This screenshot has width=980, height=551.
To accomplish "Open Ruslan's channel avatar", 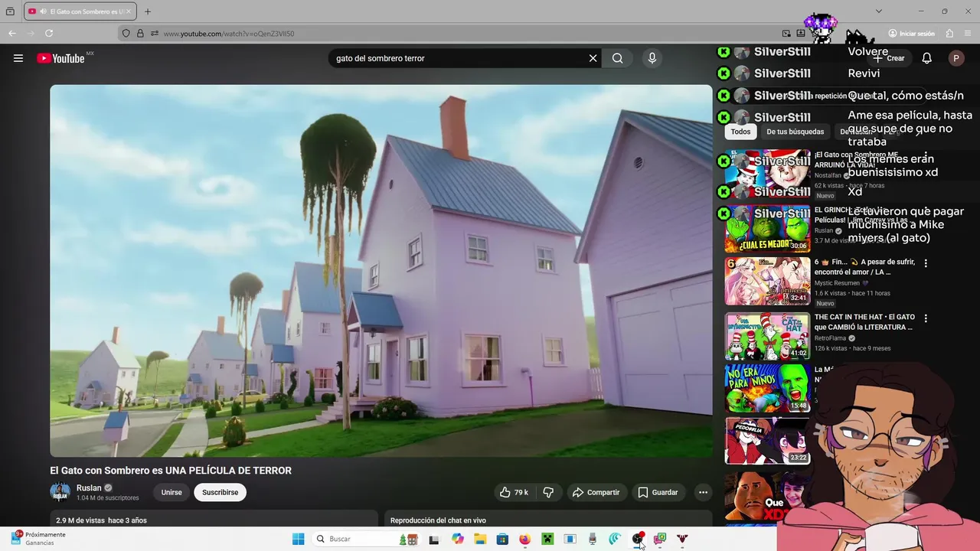I will click(x=60, y=492).
